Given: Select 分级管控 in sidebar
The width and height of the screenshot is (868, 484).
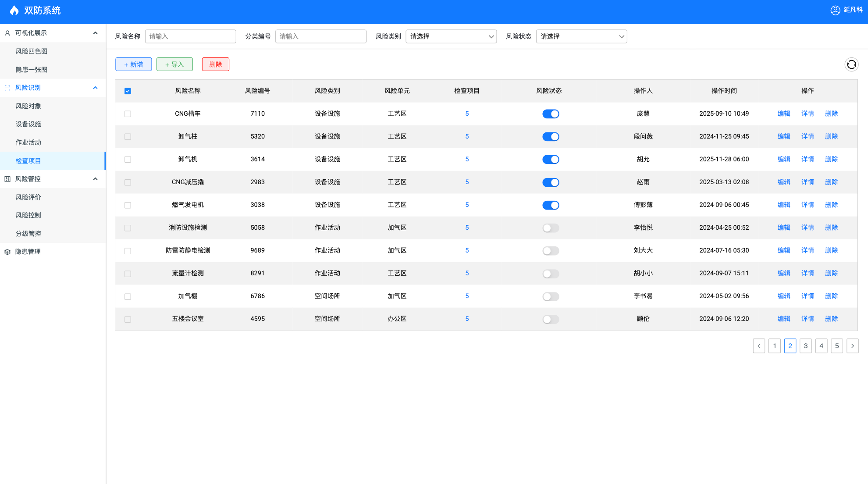Looking at the screenshot, I should 28,234.
